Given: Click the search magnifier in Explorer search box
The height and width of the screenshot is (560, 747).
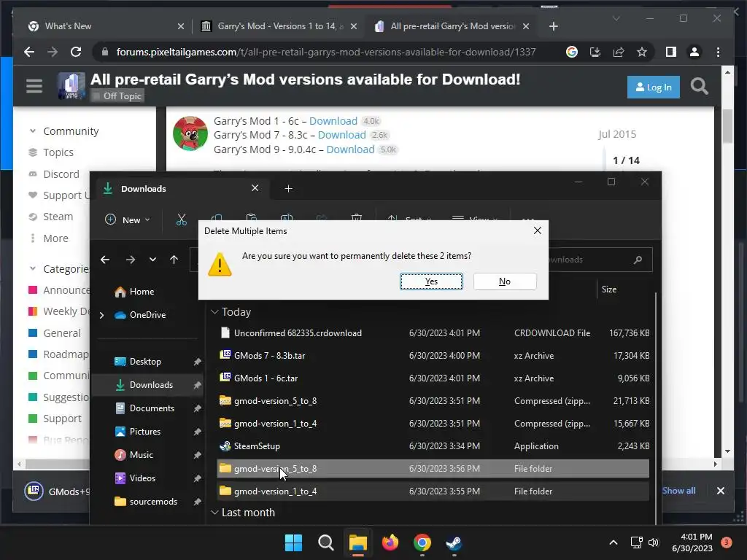Looking at the screenshot, I should (638, 260).
